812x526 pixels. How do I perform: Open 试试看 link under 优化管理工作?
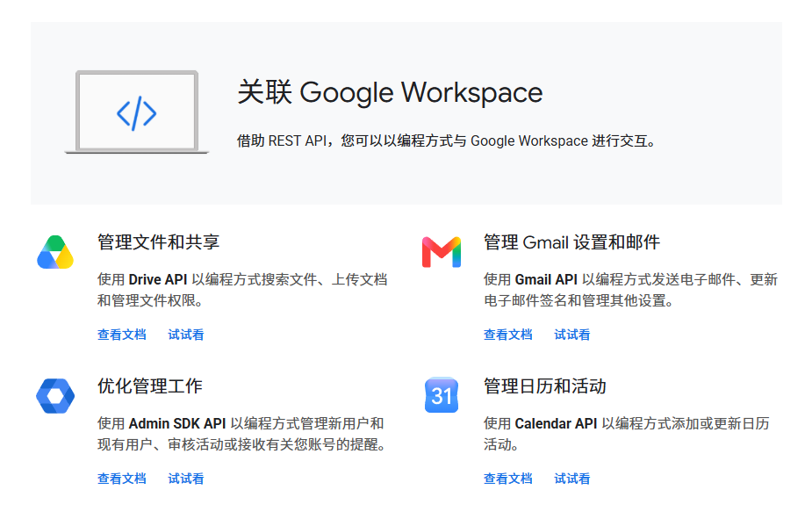(x=186, y=479)
